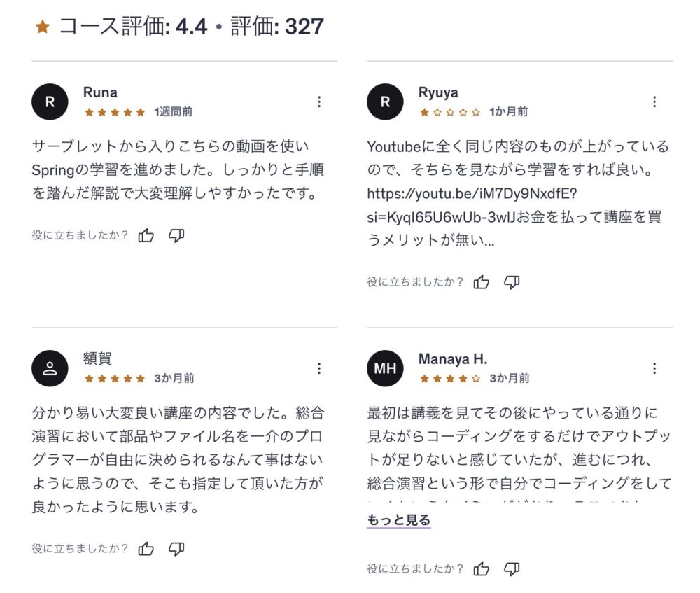Click 額賀's default profile avatar
700x593 pixels.
point(50,368)
